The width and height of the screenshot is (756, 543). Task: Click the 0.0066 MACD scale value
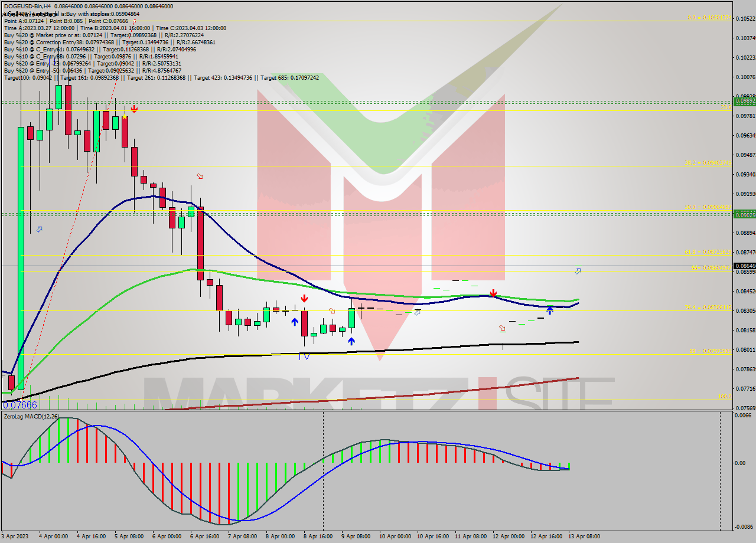tap(744, 415)
